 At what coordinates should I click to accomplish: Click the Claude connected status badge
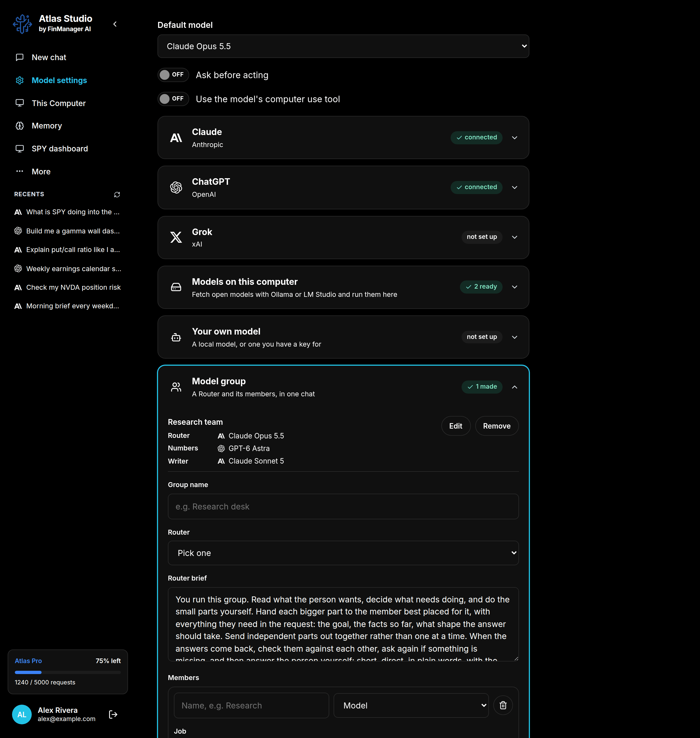pyautogui.click(x=476, y=137)
